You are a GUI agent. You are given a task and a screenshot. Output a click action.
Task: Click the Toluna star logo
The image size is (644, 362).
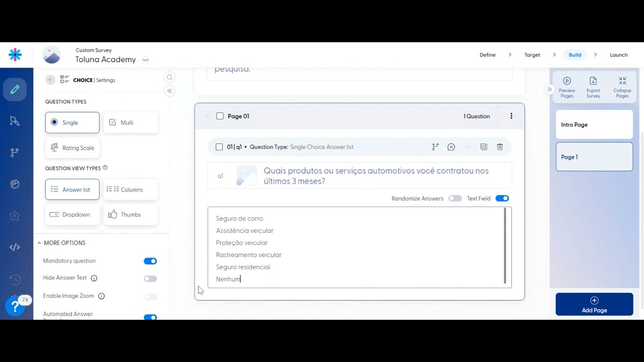pyautogui.click(x=15, y=55)
